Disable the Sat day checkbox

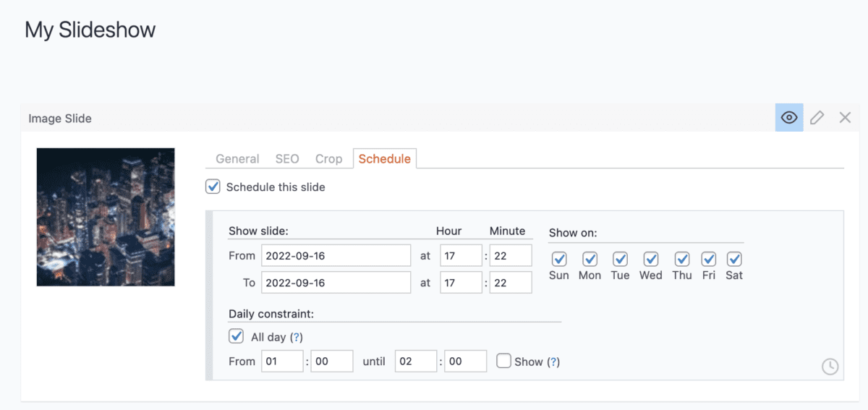(x=734, y=259)
